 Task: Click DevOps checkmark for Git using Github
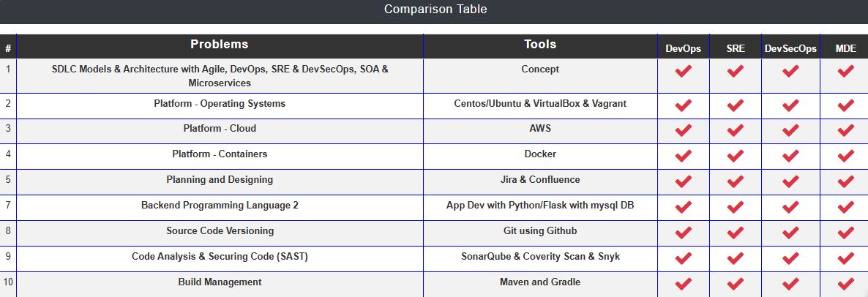(x=683, y=233)
